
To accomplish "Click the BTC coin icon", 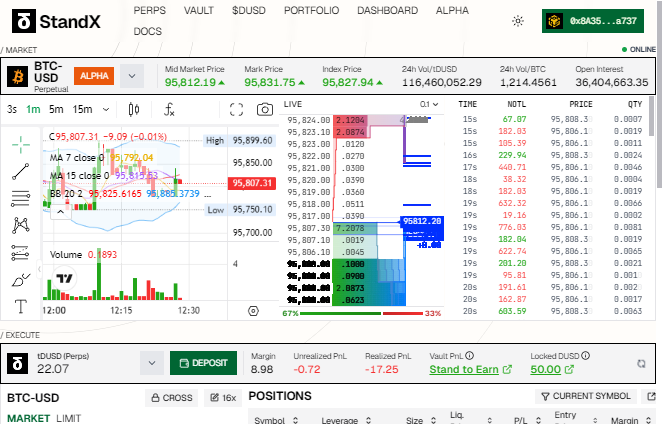I will pos(18,77).
